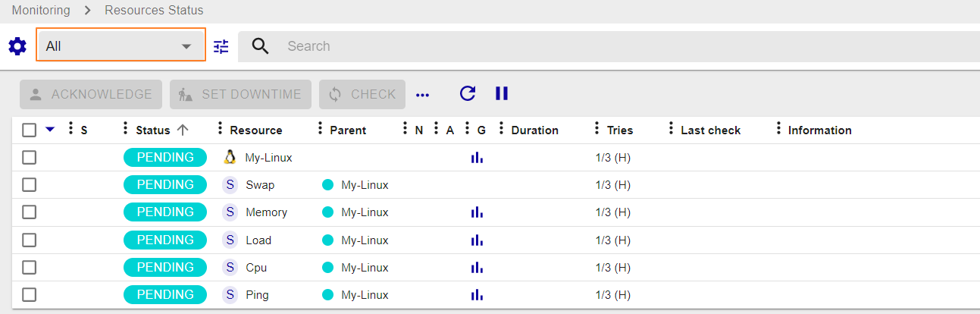
Task: Open graph icon for My-Linux host
Action: coord(477,158)
